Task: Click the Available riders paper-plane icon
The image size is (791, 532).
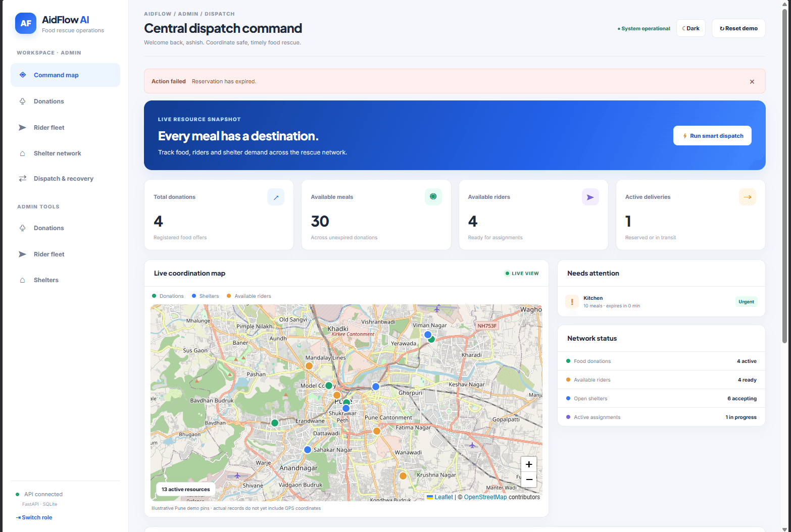Action: click(590, 197)
